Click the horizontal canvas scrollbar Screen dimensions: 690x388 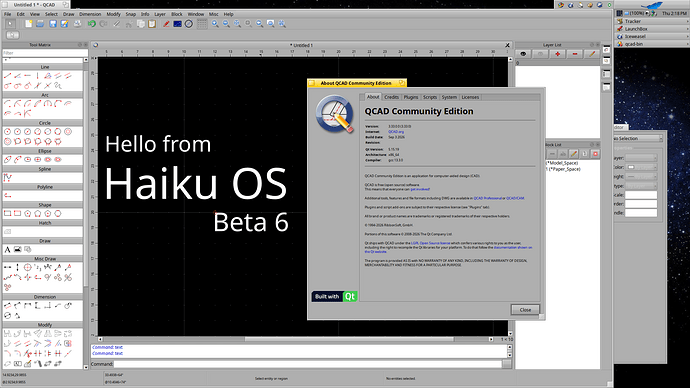click(x=295, y=339)
